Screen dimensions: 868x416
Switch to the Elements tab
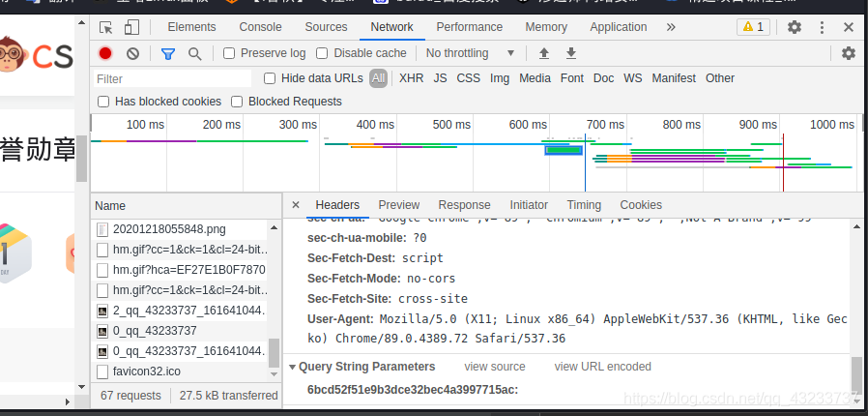(191, 26)
